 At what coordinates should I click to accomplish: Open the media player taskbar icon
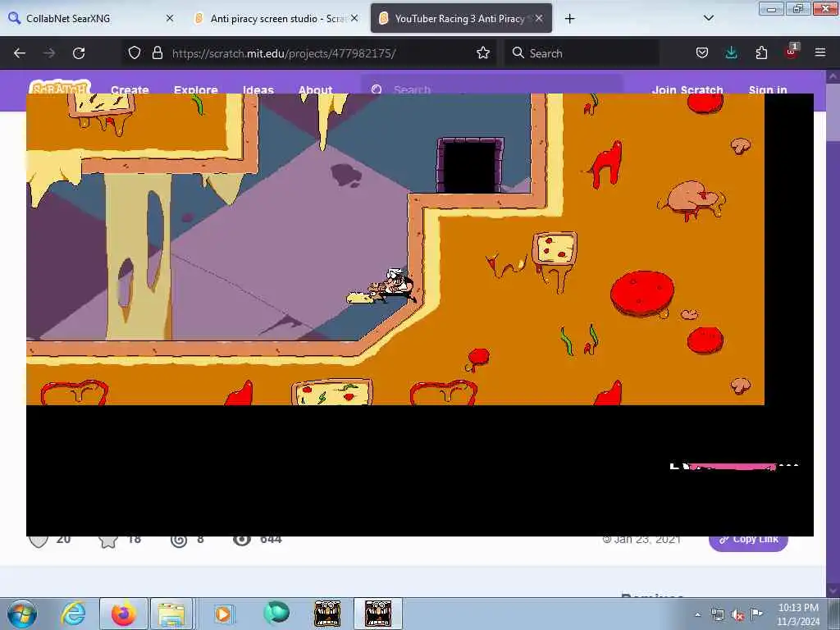pos(223,614)
